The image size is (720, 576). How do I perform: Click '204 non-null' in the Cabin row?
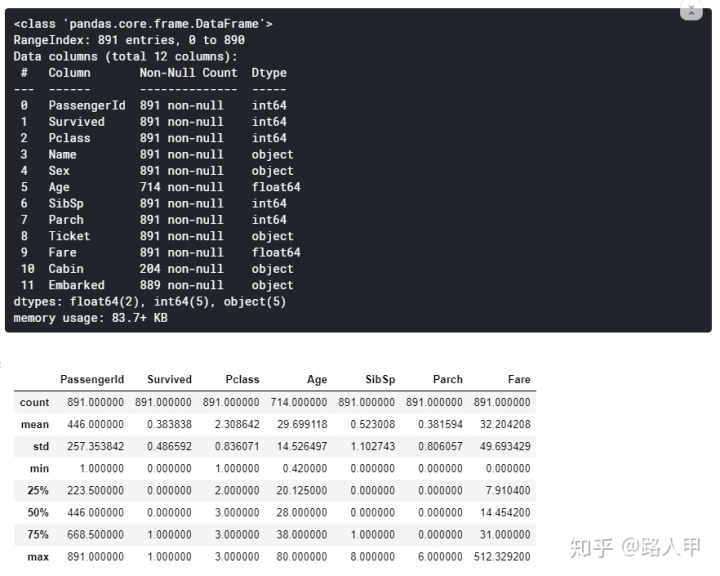(182, 269)
